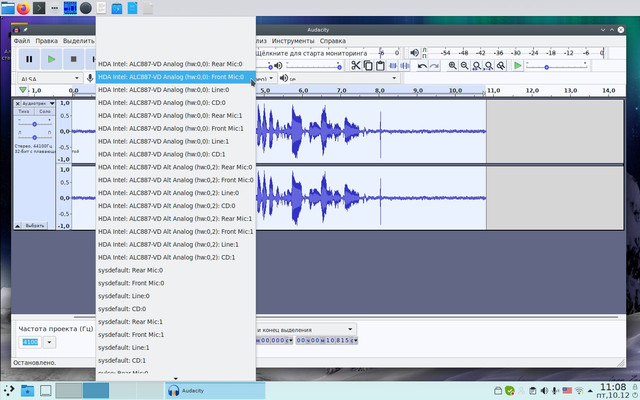Image resolution: width=640 pixels, height=400 pixels.
Task: Open the Аудиотрек track name dropdown
Action: point(38,104)
